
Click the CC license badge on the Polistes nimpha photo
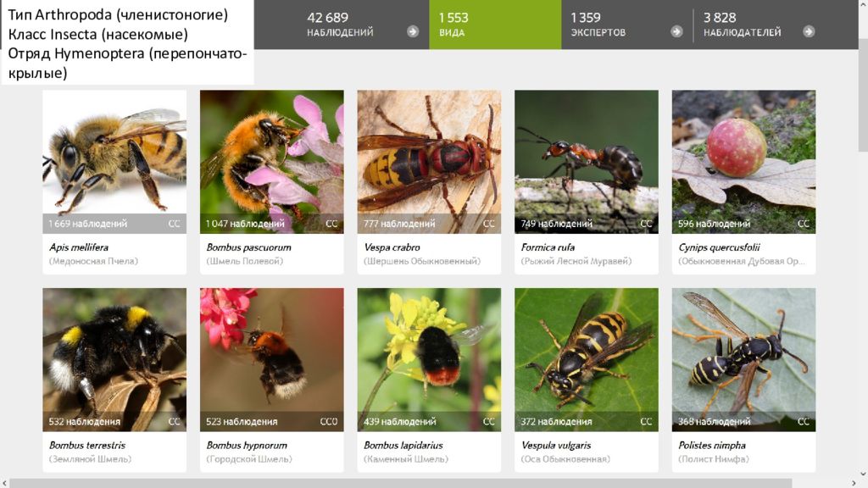click(804, 421)
